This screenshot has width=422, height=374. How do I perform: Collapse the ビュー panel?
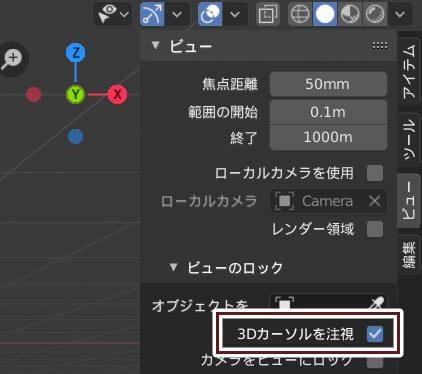coord(155,45)
